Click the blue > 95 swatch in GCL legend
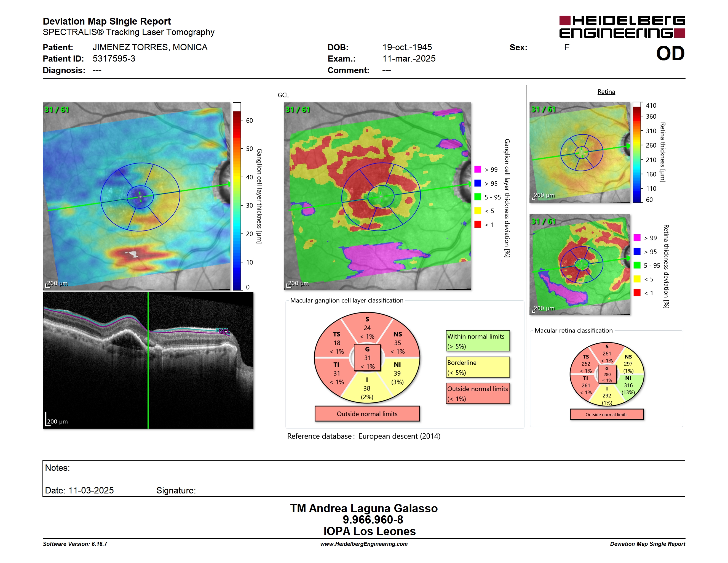Image resolution: width=728 pixels, height=563 pixels. [x=478, y=183]
